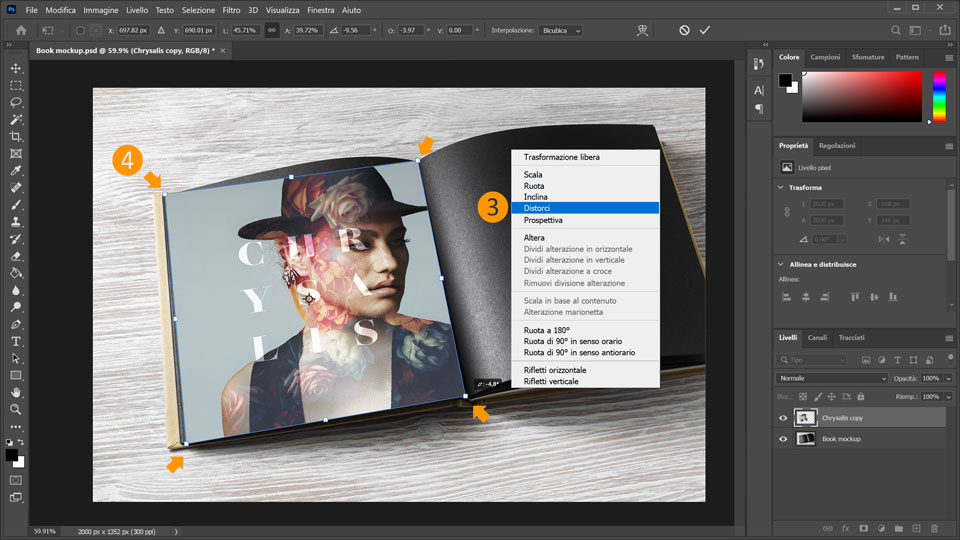The image size is (960, 540).
Task: Select the Rectangle shape tool
Action: (x=16, y=375)
